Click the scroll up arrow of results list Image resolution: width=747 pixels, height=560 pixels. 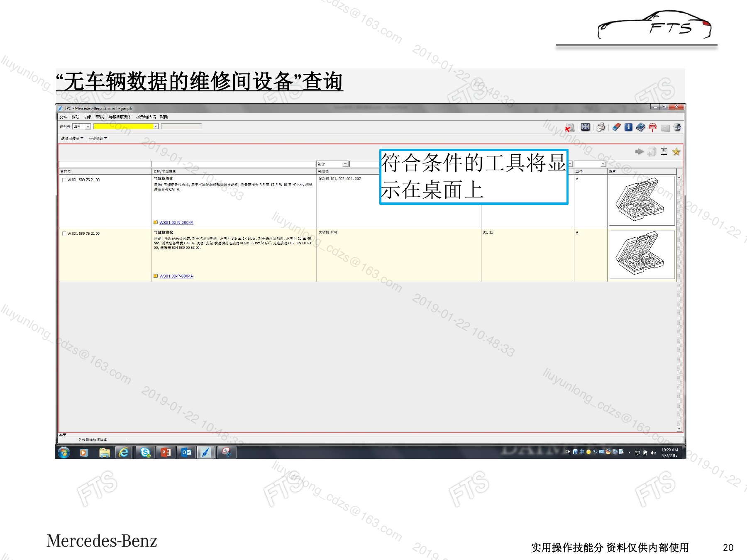pos(679,178)
